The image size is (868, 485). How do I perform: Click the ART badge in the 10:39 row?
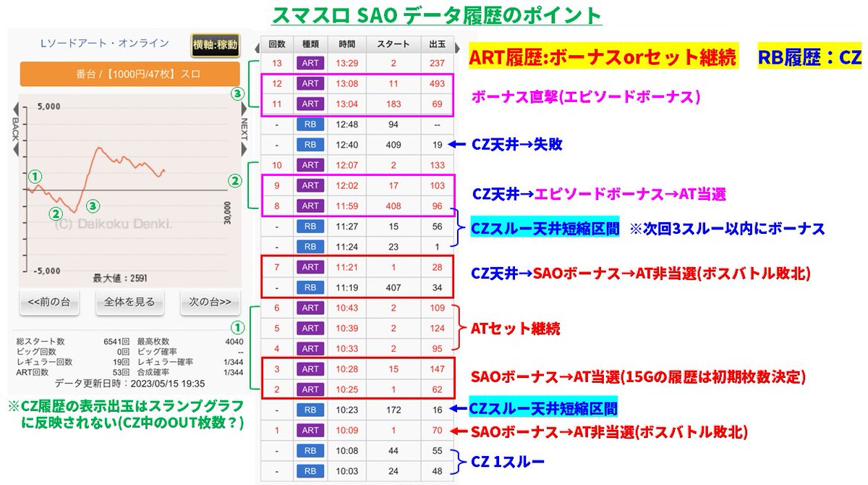[x=311, y=328]
